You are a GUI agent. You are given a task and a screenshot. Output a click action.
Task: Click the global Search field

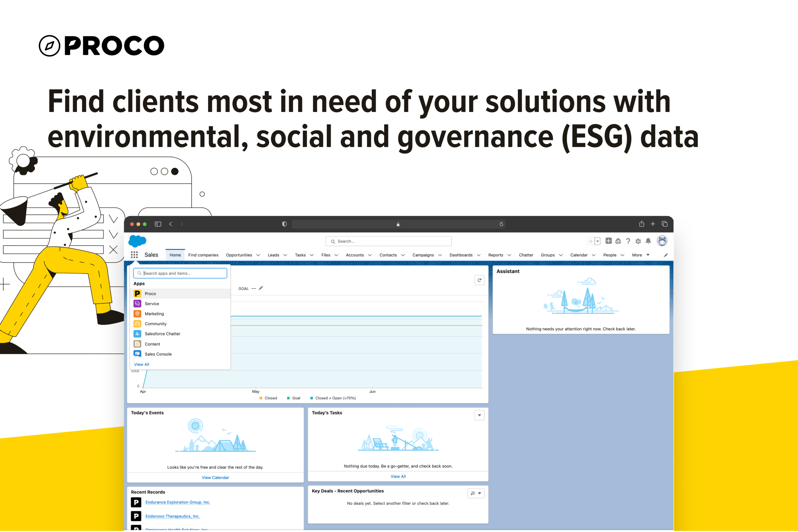click(x=388, y=241)
